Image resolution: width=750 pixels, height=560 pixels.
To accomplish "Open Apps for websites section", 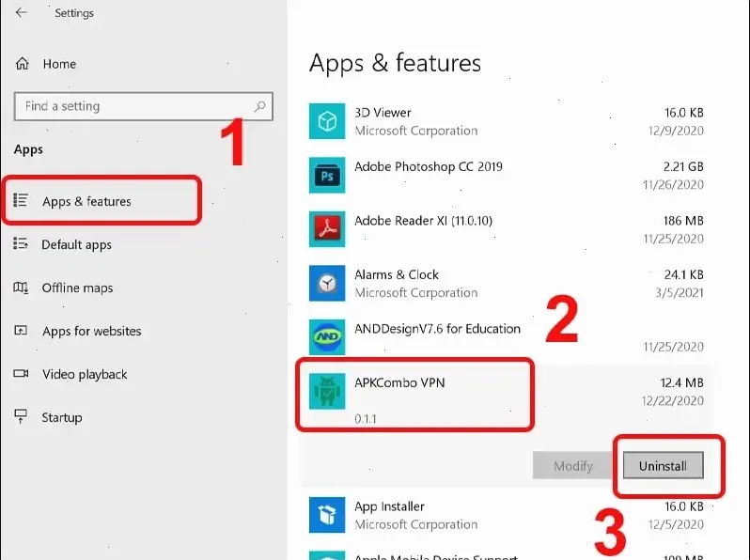I will click(x=92, y=331).
